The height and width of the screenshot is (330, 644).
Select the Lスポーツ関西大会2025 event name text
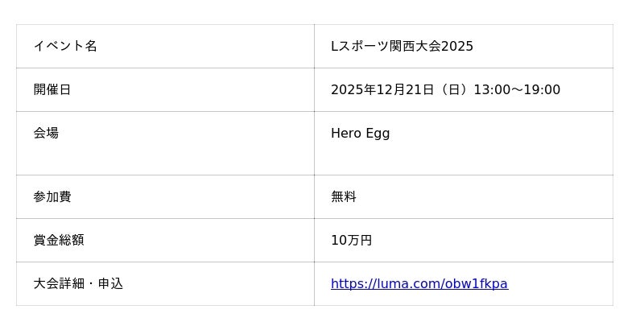click(x=402, y=47)
